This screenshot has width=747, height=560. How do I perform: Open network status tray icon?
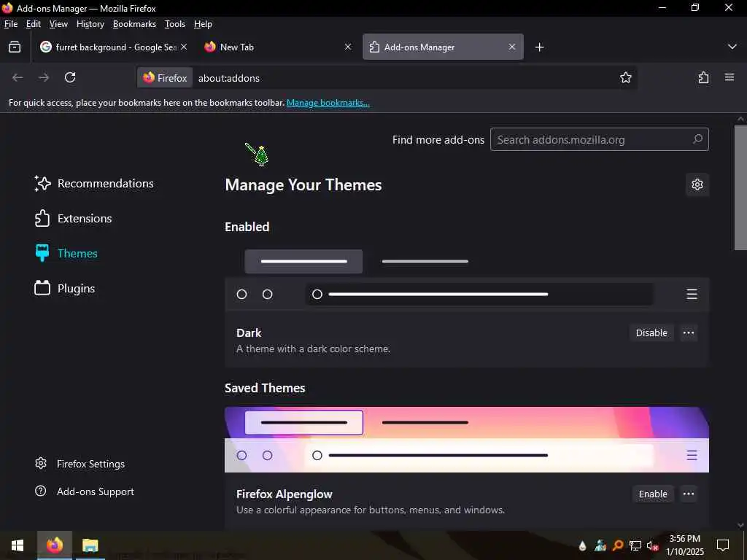pyautogui.click(x=635, y=545)
